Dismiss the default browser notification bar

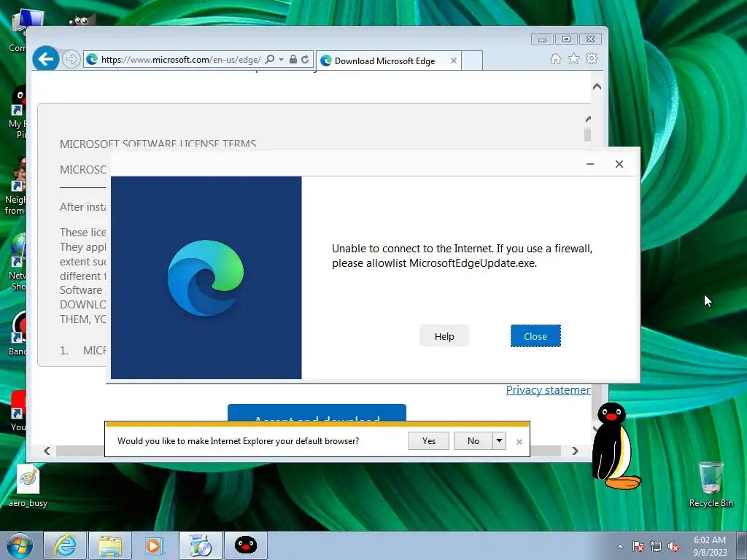(x=519, y=442)
